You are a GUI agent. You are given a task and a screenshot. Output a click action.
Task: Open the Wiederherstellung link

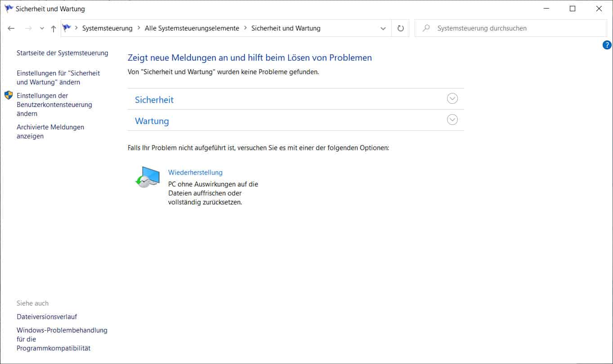coord(195,172)
